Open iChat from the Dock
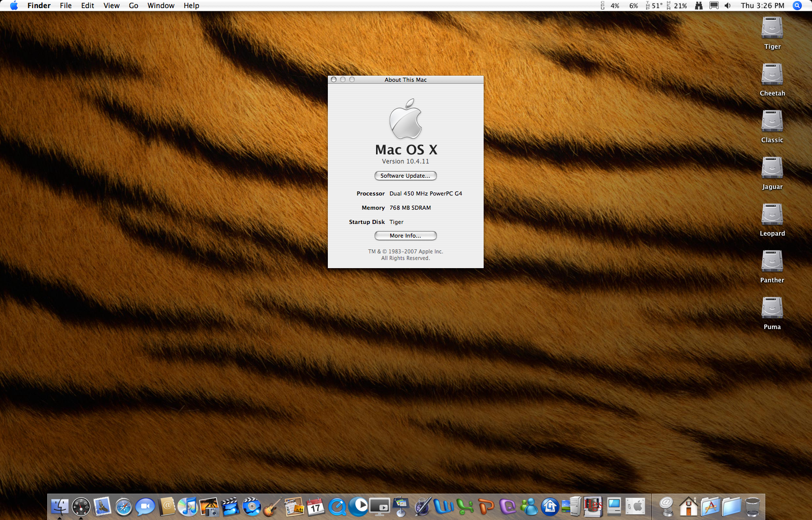Viewport: 812px width, 520px height. coord(145,506)
